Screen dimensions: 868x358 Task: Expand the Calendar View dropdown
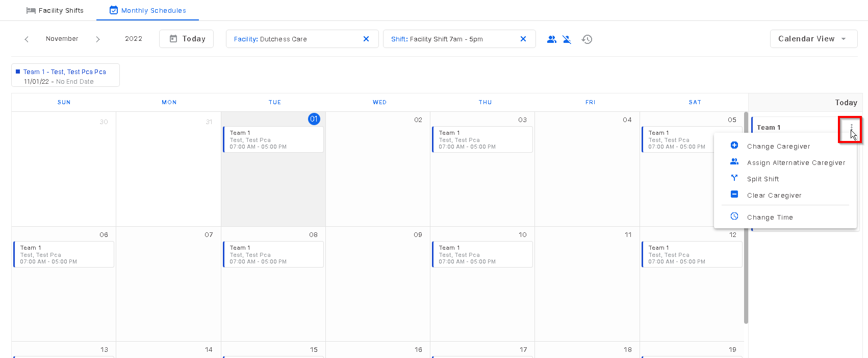click(813, 39)
